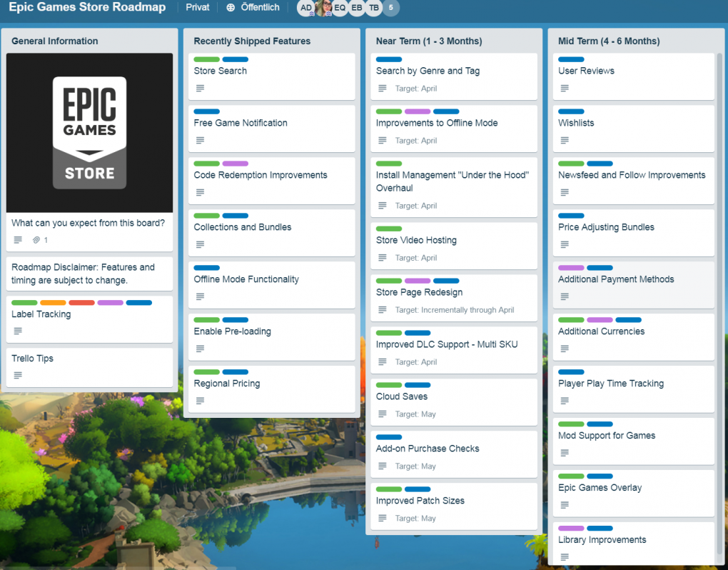Open the Add-on Purchase Checks card
This screenshot has height=570, width=728.
[x=454, y=454]
